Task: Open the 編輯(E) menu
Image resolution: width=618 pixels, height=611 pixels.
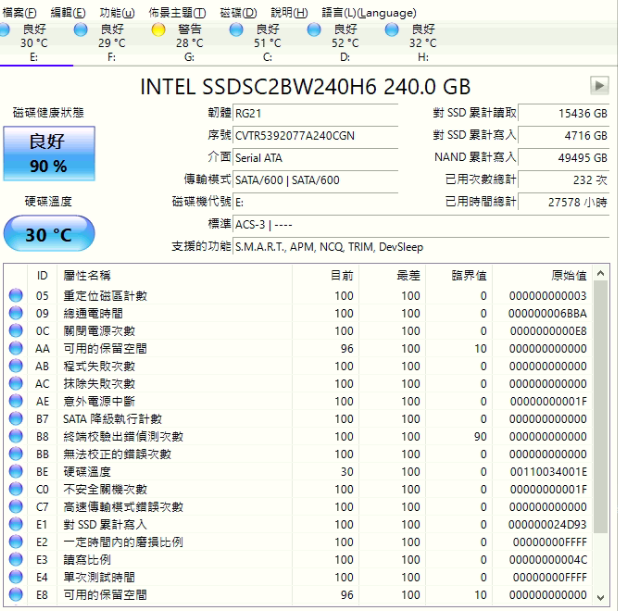Action: [x=68, y=13]
